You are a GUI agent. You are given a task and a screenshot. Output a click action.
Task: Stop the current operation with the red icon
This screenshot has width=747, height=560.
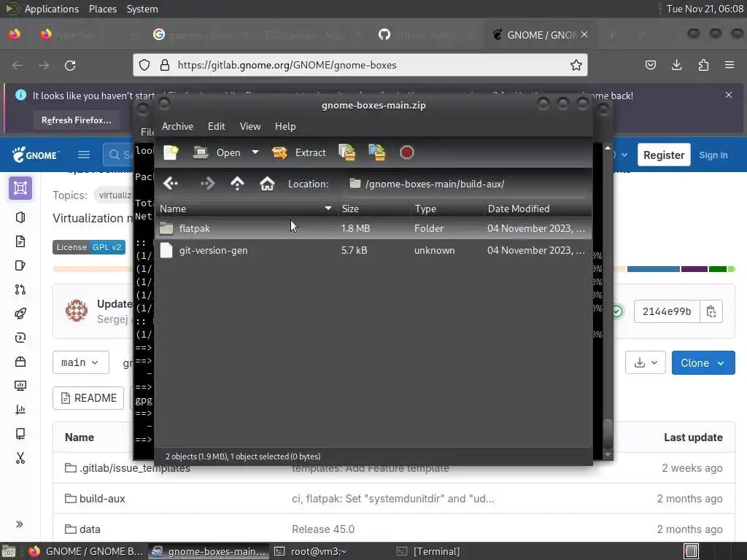[x=407, y=152]
